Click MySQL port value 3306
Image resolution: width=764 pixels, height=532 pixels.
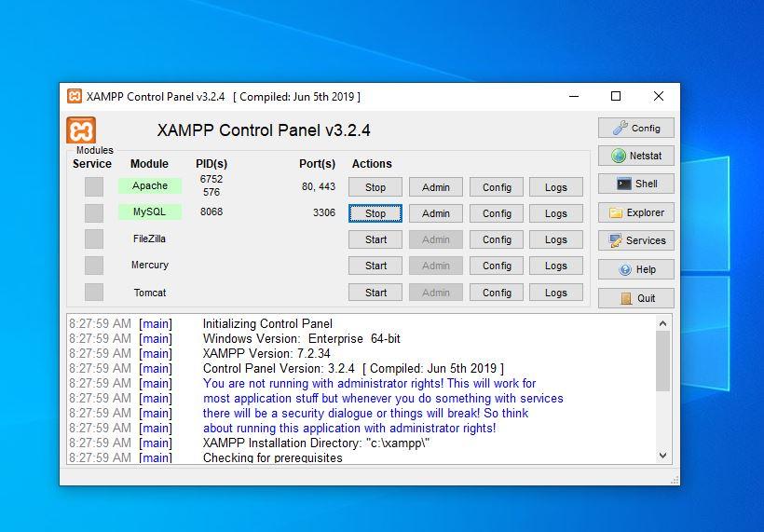click(324, 213)
